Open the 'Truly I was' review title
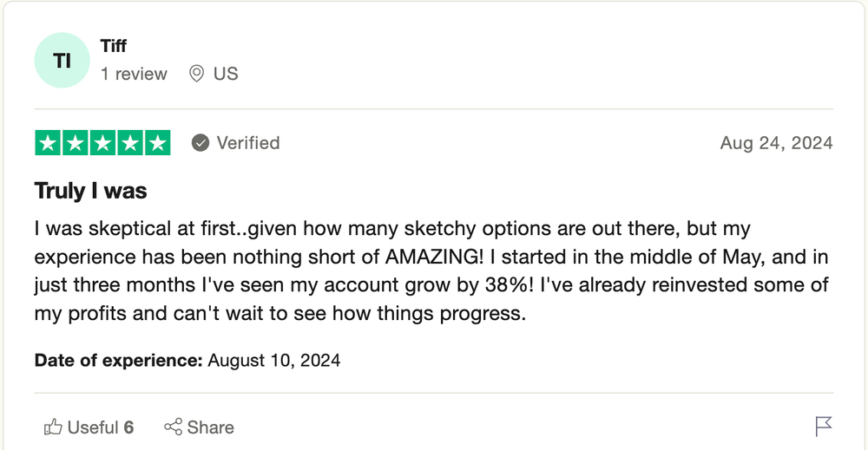Screen dimensions: 868x450 point(91,191)
